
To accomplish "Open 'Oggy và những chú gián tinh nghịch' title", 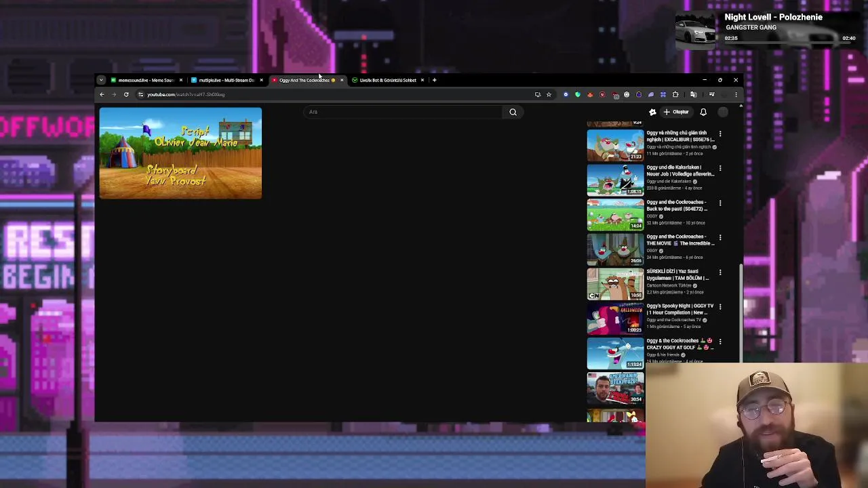I will 680,136.
